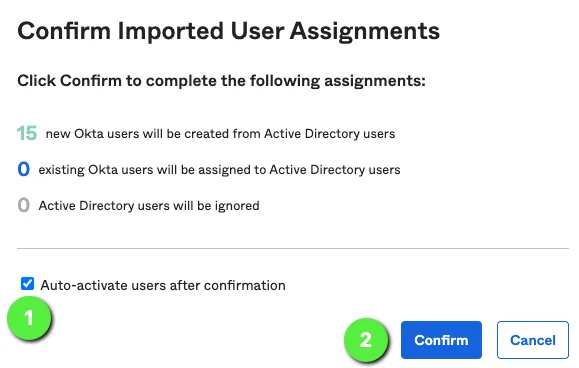The height and width of the screenshot is (368, 579).
Task: Click the blue 0 existing users count
Action: coord(23,169)
